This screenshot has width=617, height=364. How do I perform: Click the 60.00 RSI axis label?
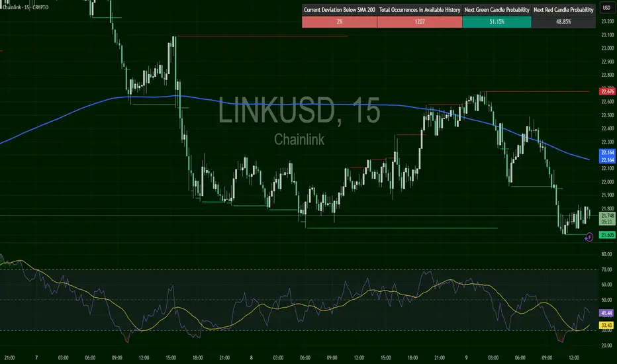606,285
